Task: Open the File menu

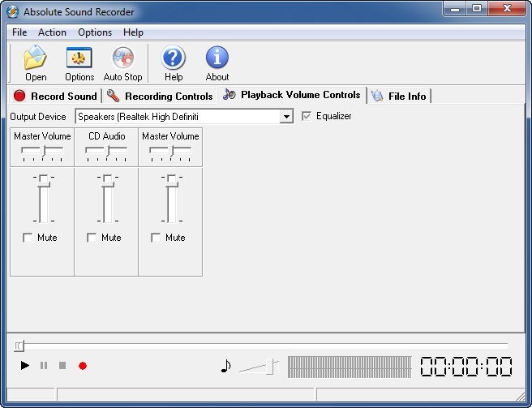Action: pyautogui.click(x=19, y=32)
